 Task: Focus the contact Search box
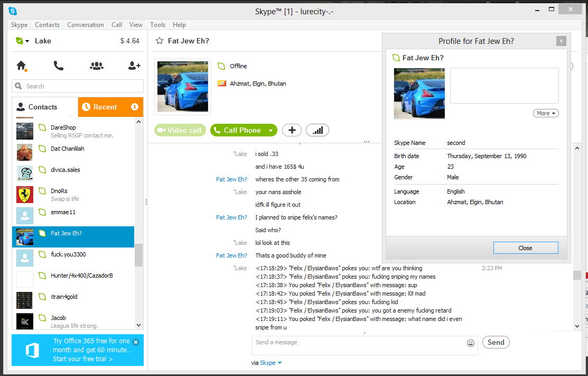(x=78, y=86)
